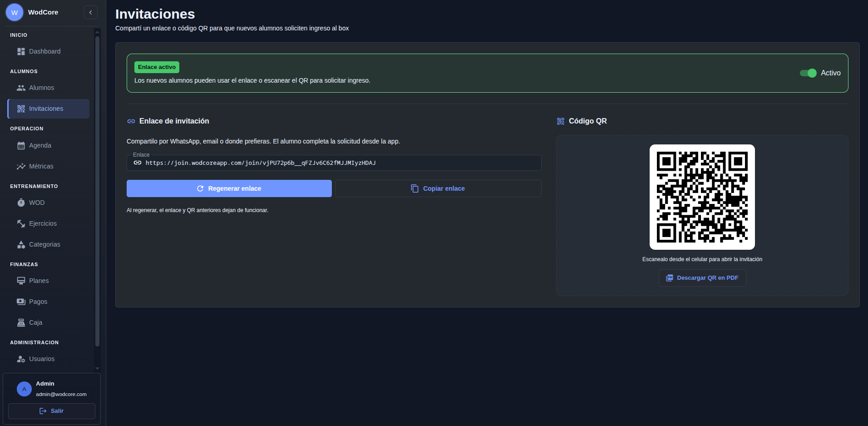868x426 pixels.
Task: Click the Enlace activo status badge
Action: pyautogui.click(x=157, y=67)
